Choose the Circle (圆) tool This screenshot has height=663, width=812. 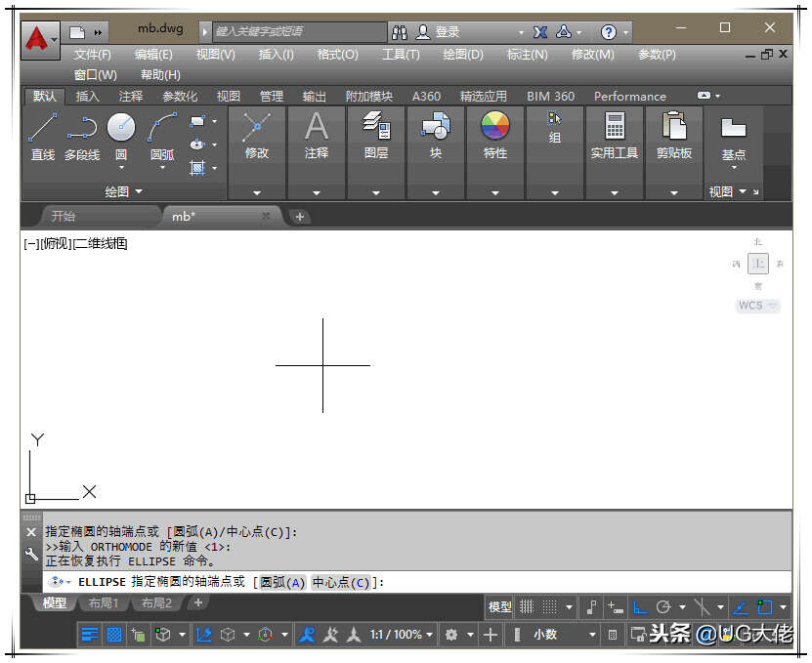click(x=121, y=137)
